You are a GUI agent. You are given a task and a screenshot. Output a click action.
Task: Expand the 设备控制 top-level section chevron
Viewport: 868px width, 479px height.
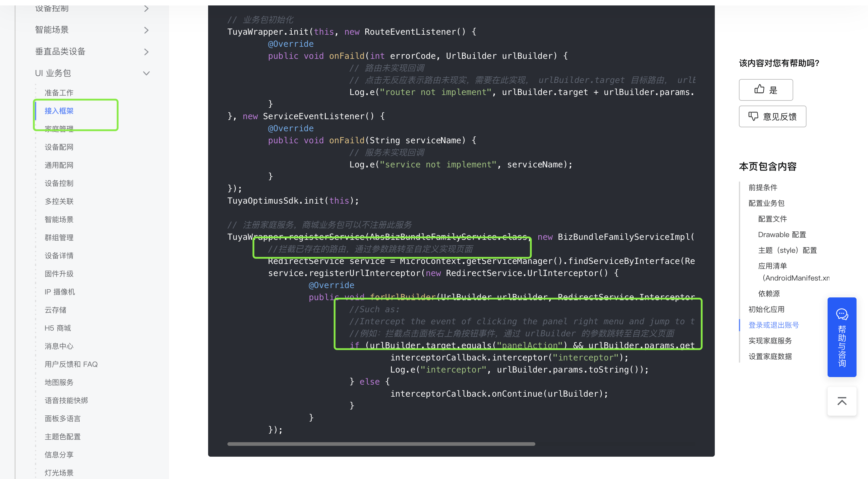click(x=146, y=8)
